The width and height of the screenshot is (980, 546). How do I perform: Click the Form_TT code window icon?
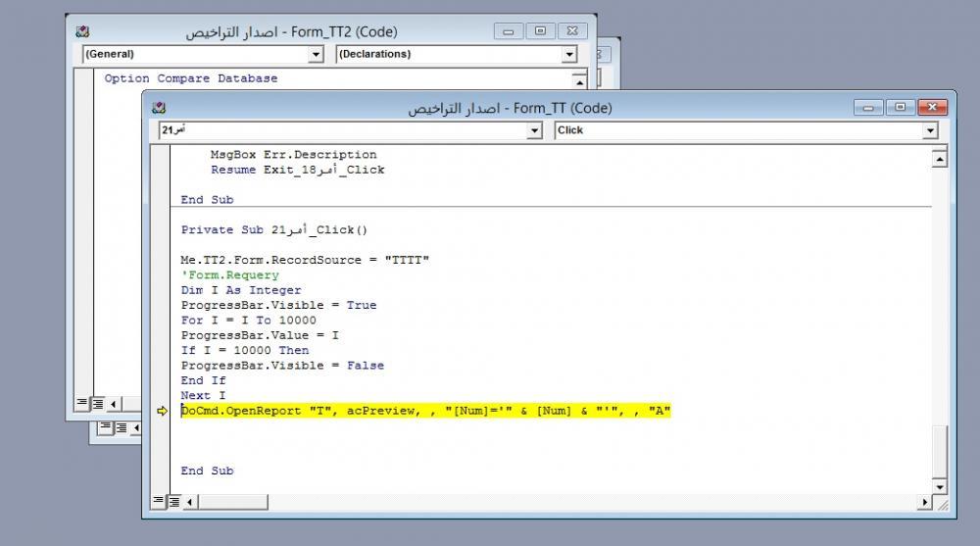160,108
